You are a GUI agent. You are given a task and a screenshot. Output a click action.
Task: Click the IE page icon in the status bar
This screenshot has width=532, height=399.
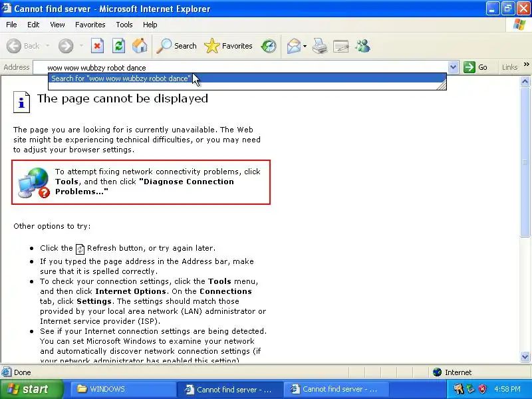[x=7, y=372]
